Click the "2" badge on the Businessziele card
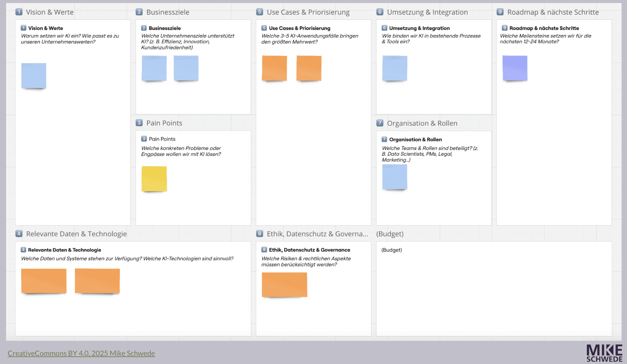 (x=144, y=28)
